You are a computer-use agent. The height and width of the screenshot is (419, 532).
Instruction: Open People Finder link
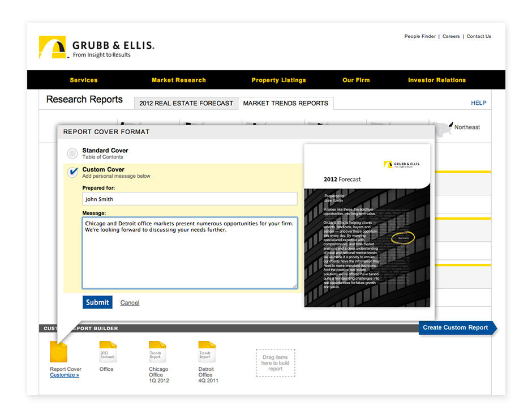point(420,36)
